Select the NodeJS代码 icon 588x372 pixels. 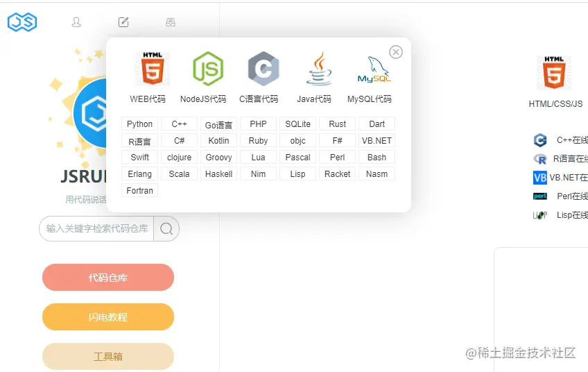click(x=208, y=69)
